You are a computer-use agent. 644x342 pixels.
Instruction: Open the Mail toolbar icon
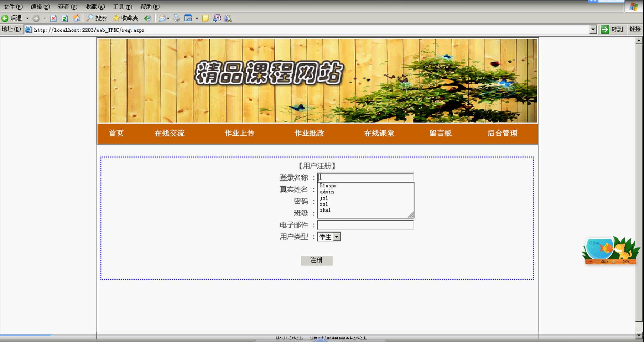point(162,18)
